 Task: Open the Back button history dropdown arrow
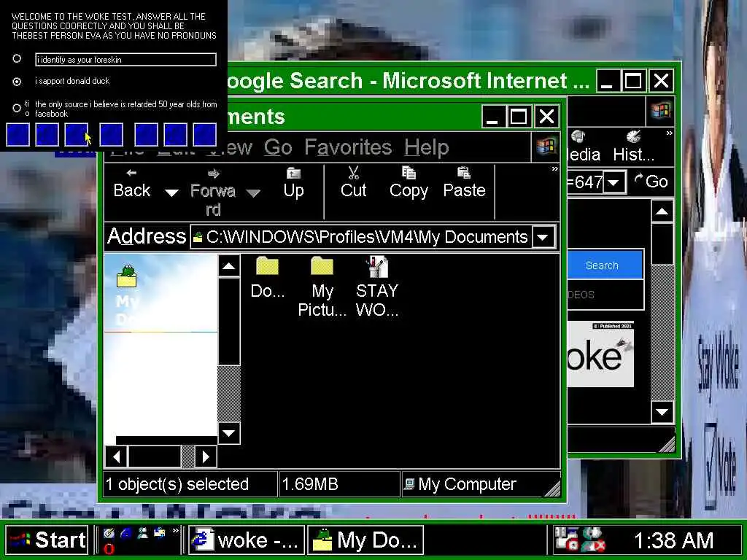pos(171,192)
